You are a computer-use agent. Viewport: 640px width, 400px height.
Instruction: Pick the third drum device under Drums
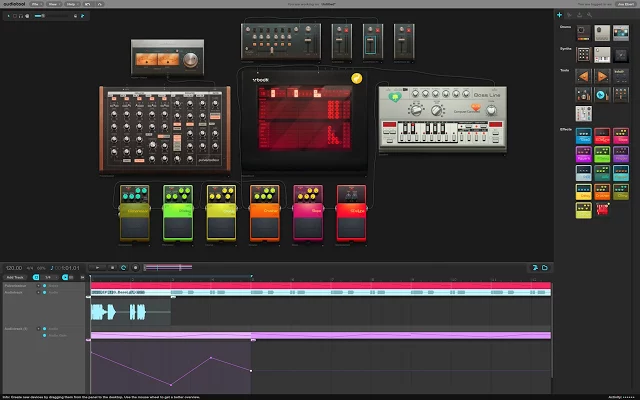click(621, 33)
